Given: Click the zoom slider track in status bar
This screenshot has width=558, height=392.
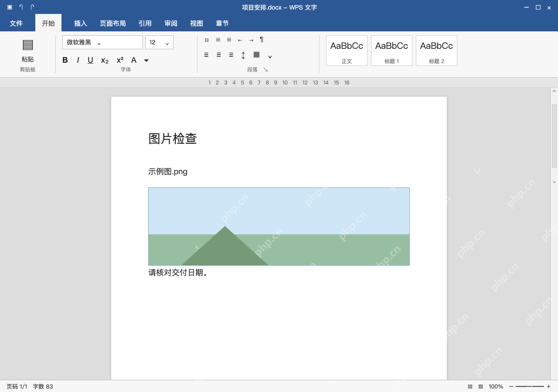Looking at the screenshot, I should 530,386.
